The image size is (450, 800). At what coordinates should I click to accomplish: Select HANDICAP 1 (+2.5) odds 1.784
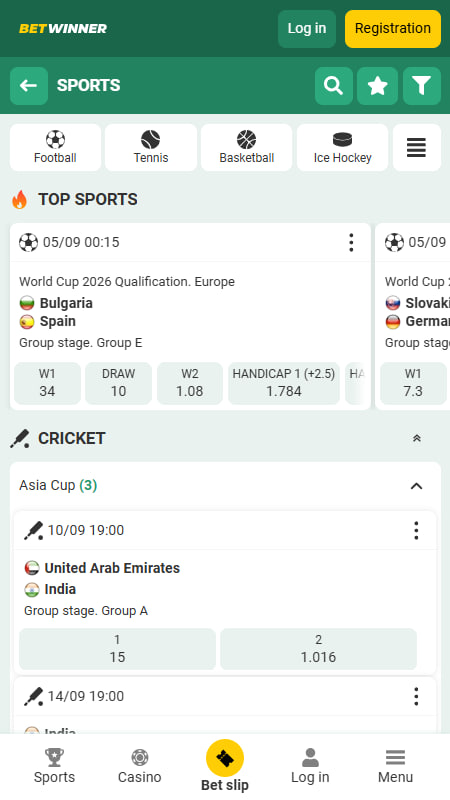pos(284,383)
